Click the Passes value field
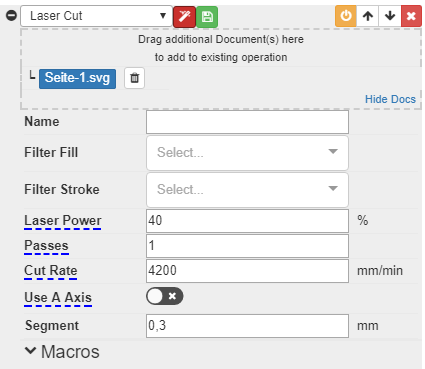 [x=247, y=246]
